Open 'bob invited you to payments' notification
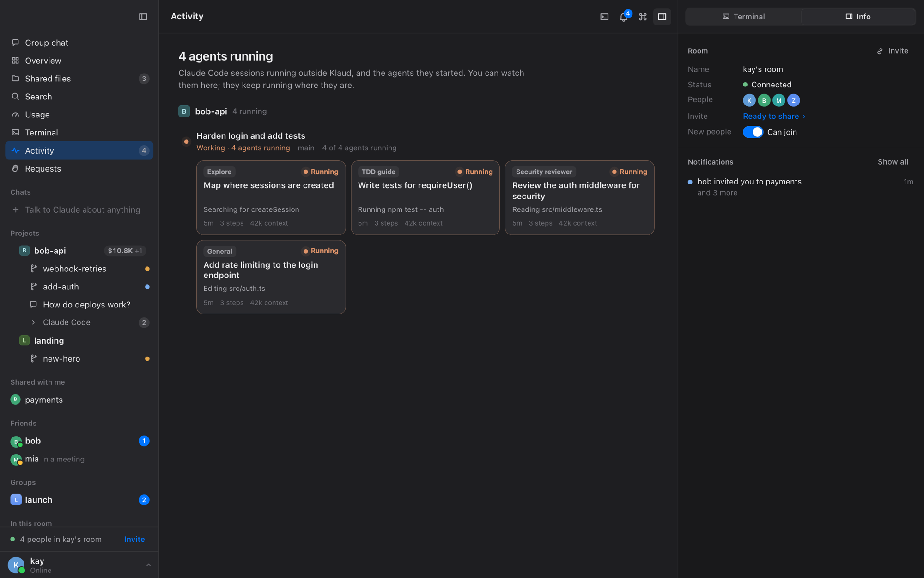The image size is (924, 578). click(800, 187)
